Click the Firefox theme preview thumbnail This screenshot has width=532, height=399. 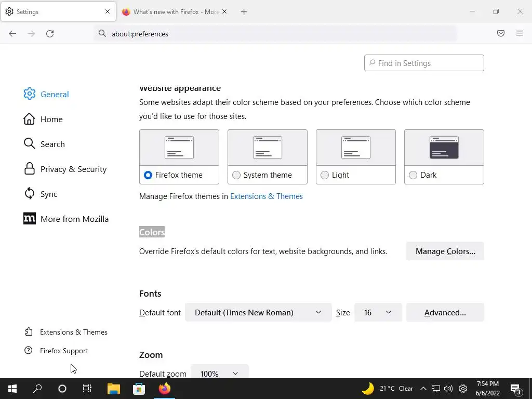click(x=179, y=148)
